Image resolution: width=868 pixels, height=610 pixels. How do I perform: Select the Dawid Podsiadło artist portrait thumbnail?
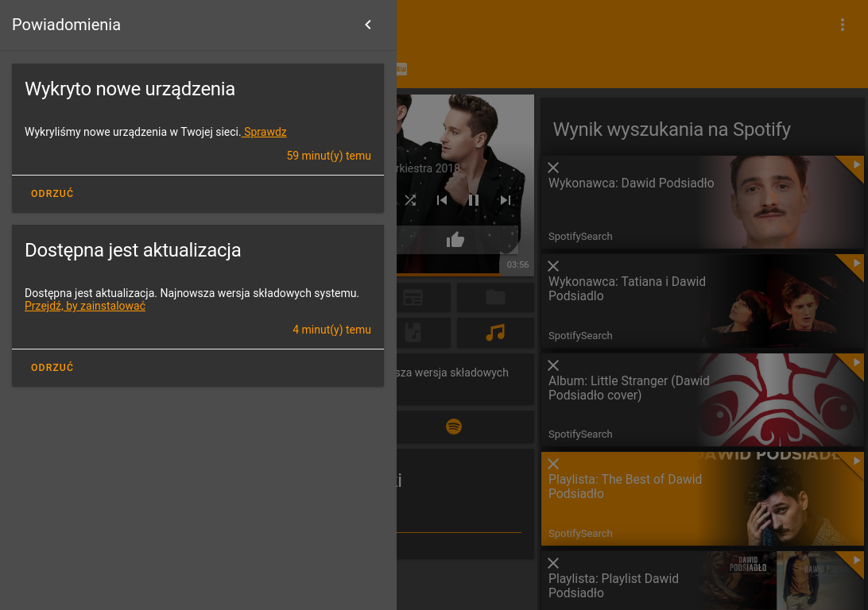[781, 202]
